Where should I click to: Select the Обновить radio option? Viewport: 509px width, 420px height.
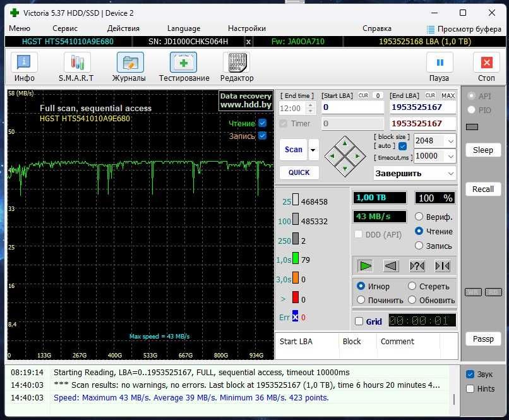(412, 300)
